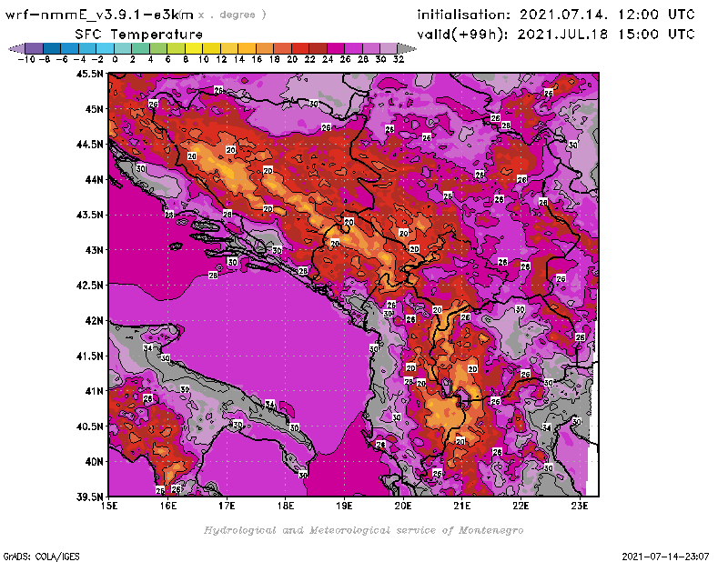
Task: Click the 20E longitude axis label
Action: coord(403,506)
